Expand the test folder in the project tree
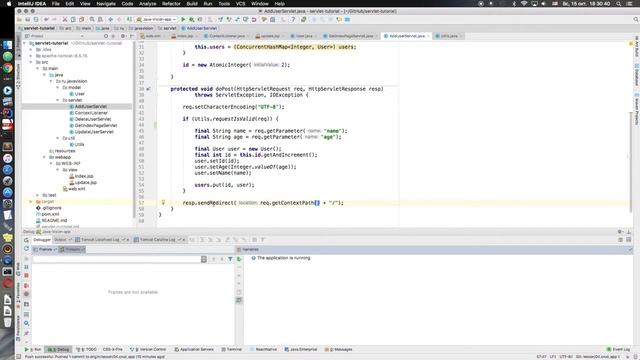Image resolution: width=640 pixels, height=360 pixels. [38, 195]
